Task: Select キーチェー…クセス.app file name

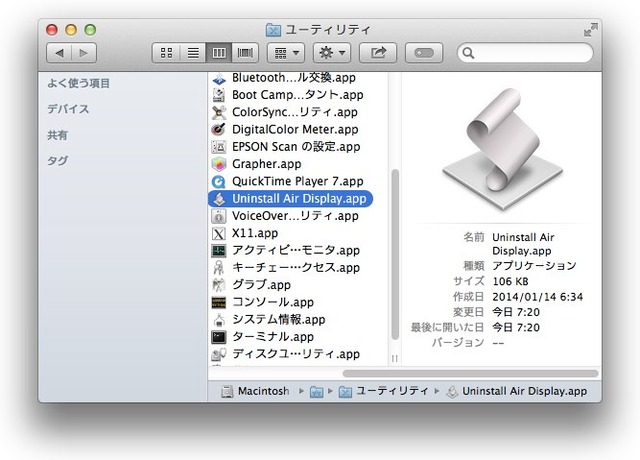Action: point(296,268)
